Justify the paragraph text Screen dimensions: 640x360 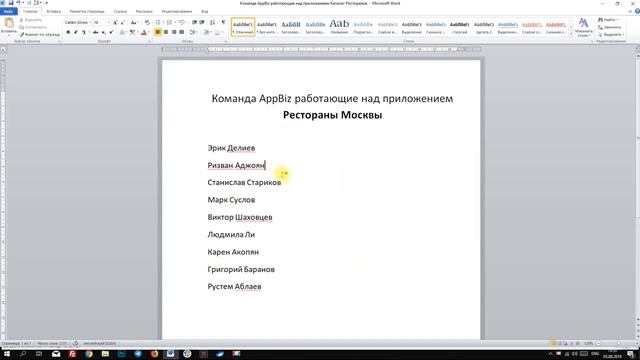coord(182,32)
